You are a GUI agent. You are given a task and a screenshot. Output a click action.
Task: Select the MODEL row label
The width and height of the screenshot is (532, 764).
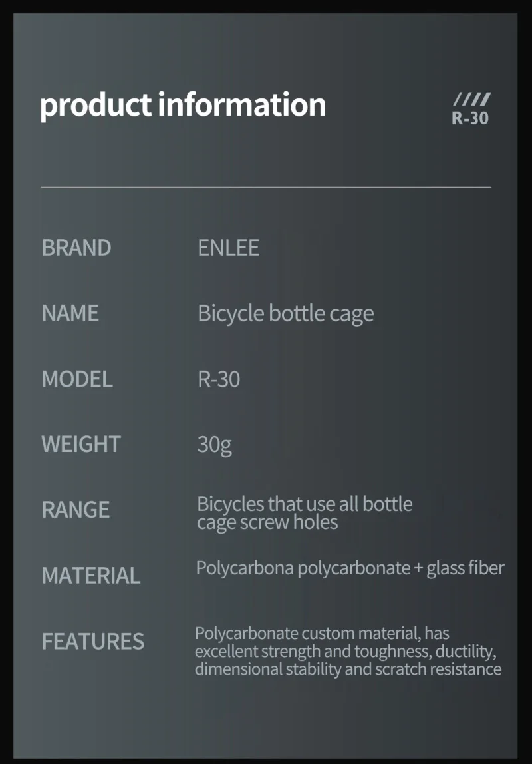coord(77,379)
